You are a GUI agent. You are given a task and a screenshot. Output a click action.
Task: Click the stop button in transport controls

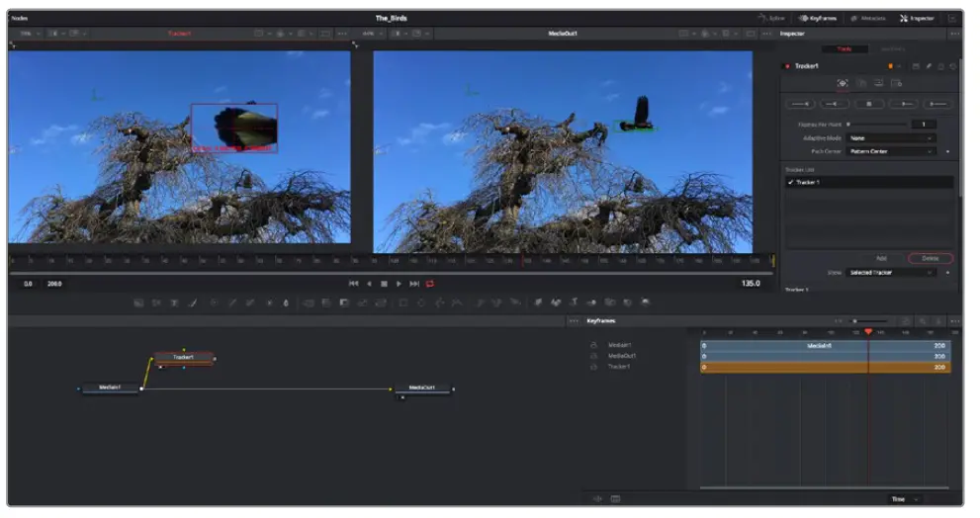pos(384,284)
